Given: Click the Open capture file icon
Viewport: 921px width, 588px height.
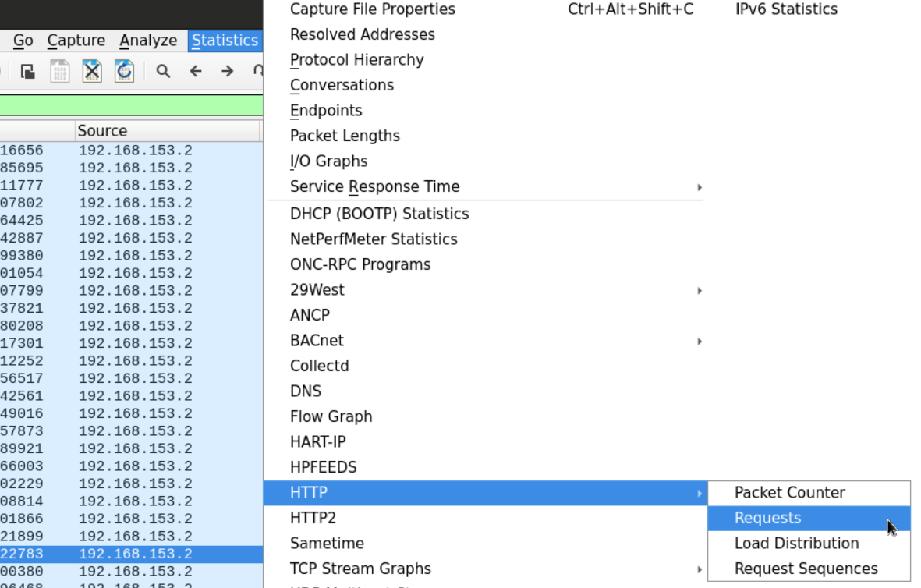Looking at the screenshot, I should click(x=28, y=72).
